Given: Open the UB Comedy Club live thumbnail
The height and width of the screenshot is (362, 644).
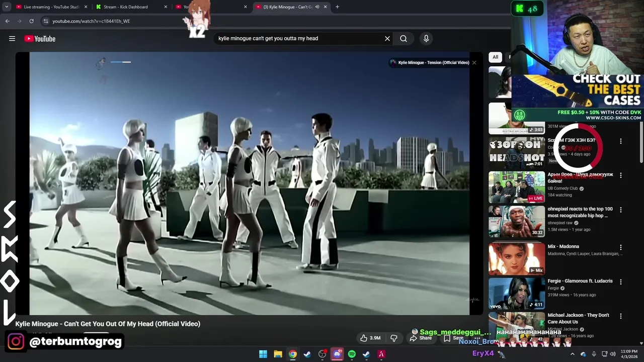Looking at the screenshot, I should tap(517, 187).
